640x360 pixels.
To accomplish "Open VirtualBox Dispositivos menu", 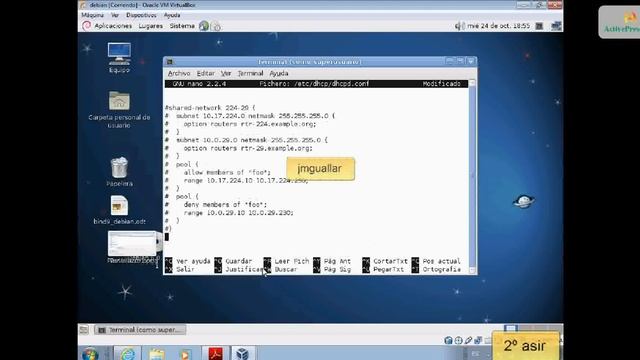I will [x=141, y=15].
